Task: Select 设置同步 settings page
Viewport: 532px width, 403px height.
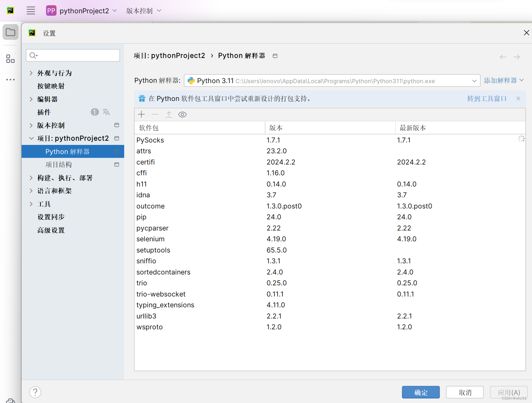Action: point(51,217)
